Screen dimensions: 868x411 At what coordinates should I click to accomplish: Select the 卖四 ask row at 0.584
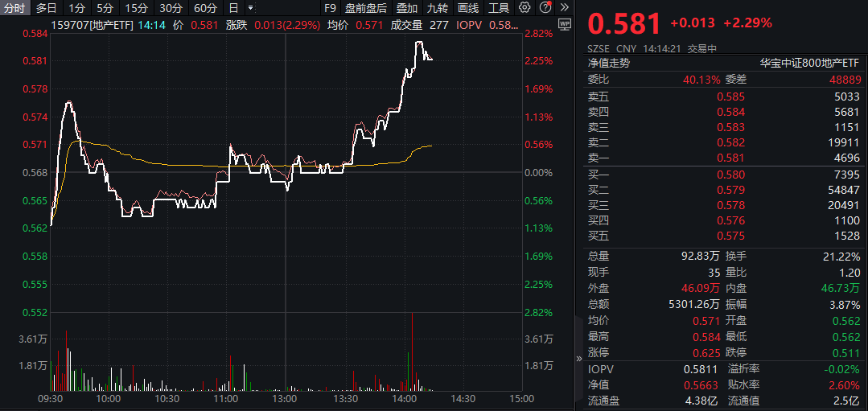(x=724, y=112)
